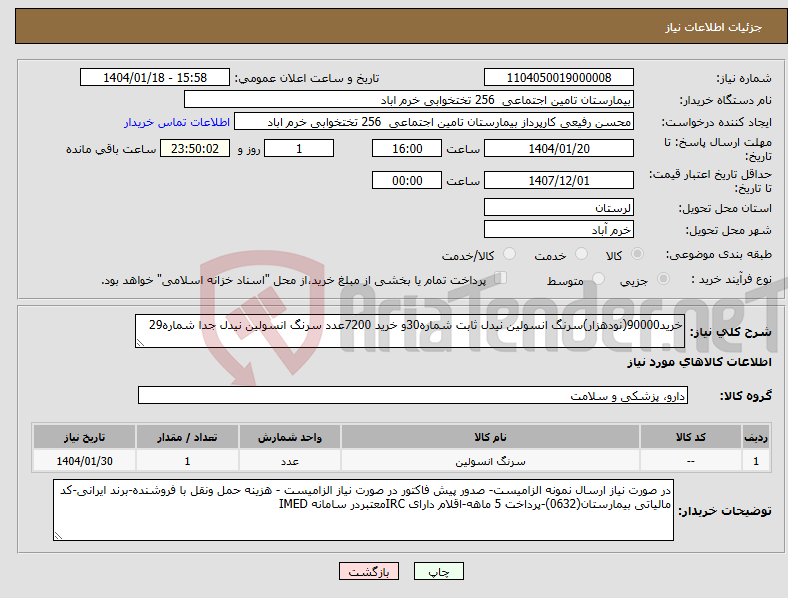Click the remaining days field showing 1

(299, 148)
